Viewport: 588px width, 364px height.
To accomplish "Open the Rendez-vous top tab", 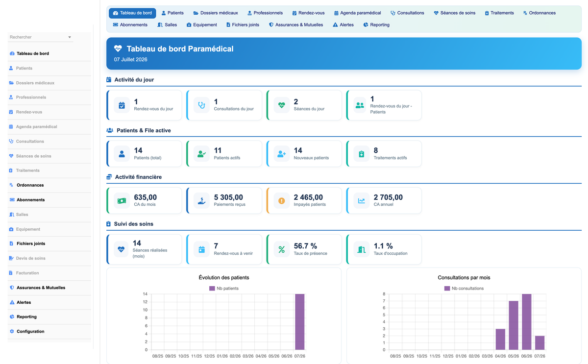I will [308, 13].
